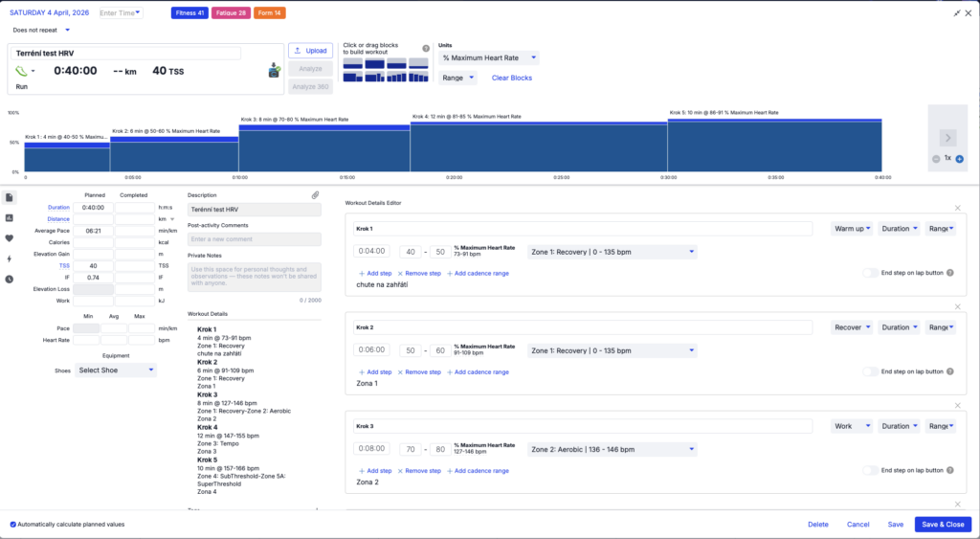Uncheck Automatically calculate planned values

pyautogui.click(x=12, y=525)
